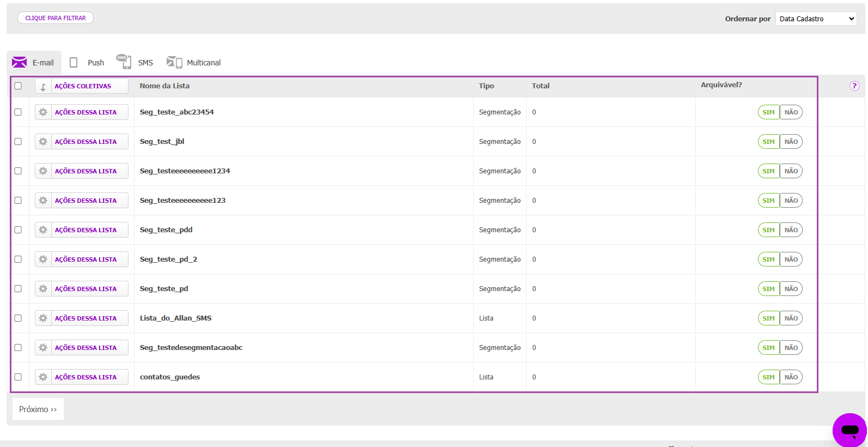Image resolution: width=868 pixels, height=447 pixels.
Task: Switch to the E-mail tab
Action: [x=34, y=63]
